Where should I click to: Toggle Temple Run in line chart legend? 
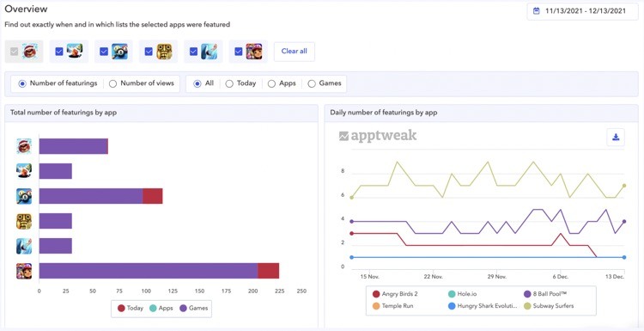pos(392,306)
